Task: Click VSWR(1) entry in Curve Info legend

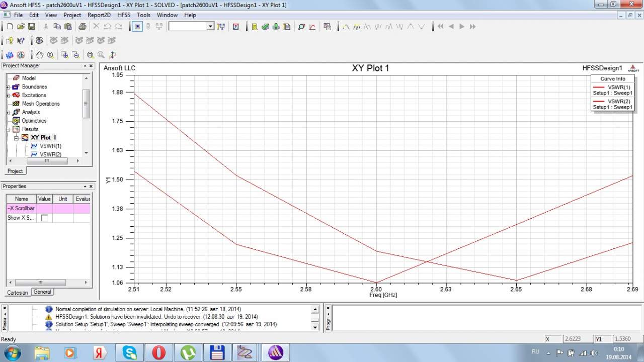Action: pos(618,87)
